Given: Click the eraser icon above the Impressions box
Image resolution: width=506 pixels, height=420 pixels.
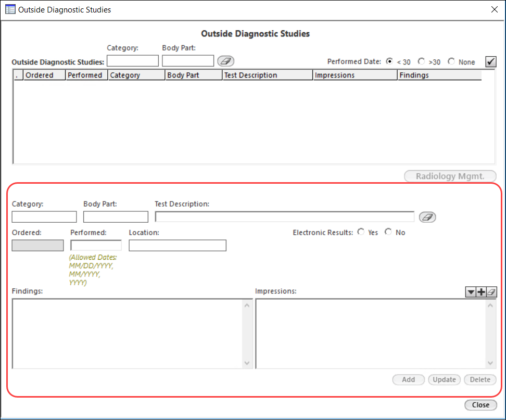Looking at the screenshot, I should (491, 292).
